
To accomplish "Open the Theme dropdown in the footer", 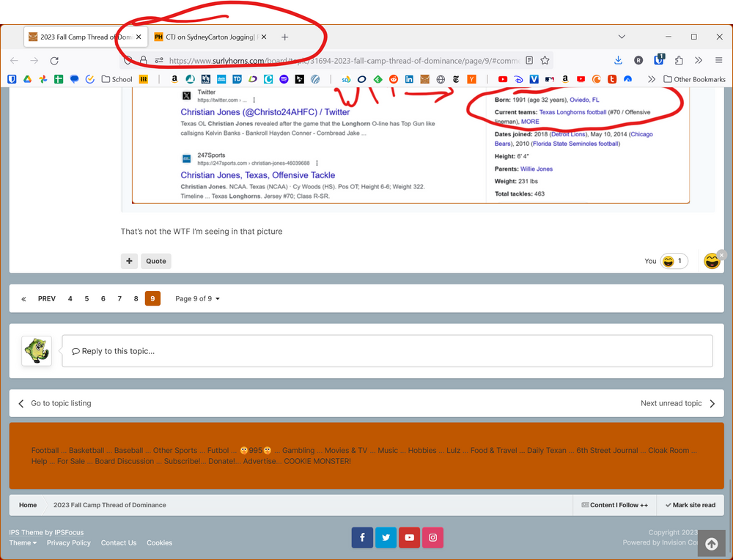I will point(23,543).
